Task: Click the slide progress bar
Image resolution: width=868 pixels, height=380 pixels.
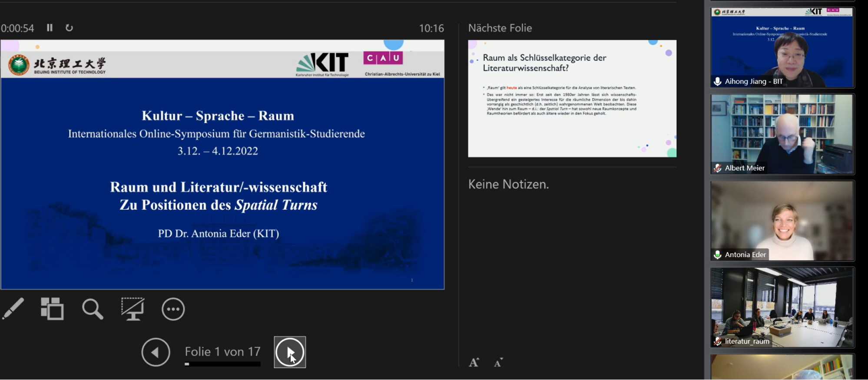Action: pyautogui.click(x=222, y=364)
